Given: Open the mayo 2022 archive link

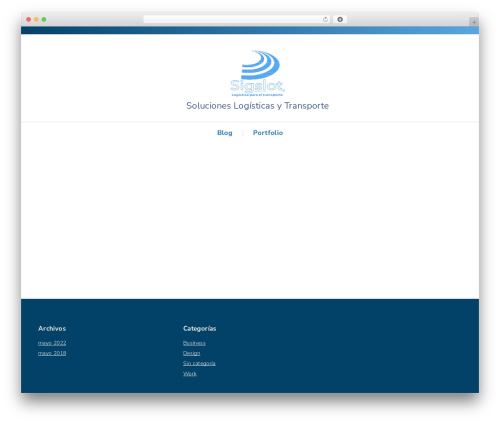Looking at the screenshot, I should pyautogui.click(x=52, y=343).
